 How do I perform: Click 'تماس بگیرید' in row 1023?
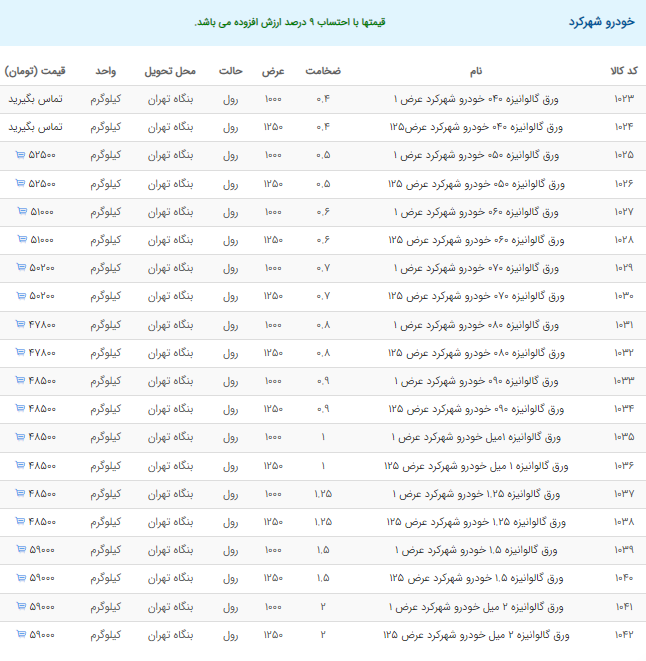coord(36,100)
